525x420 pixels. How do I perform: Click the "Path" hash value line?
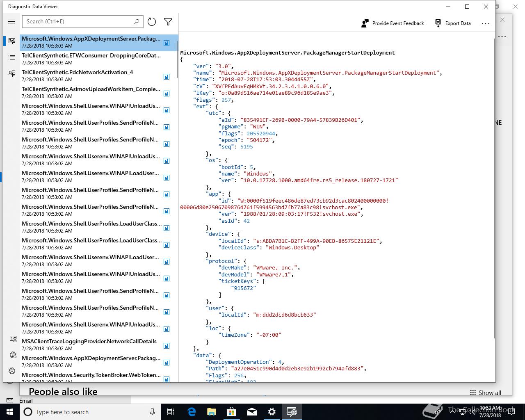286,368
